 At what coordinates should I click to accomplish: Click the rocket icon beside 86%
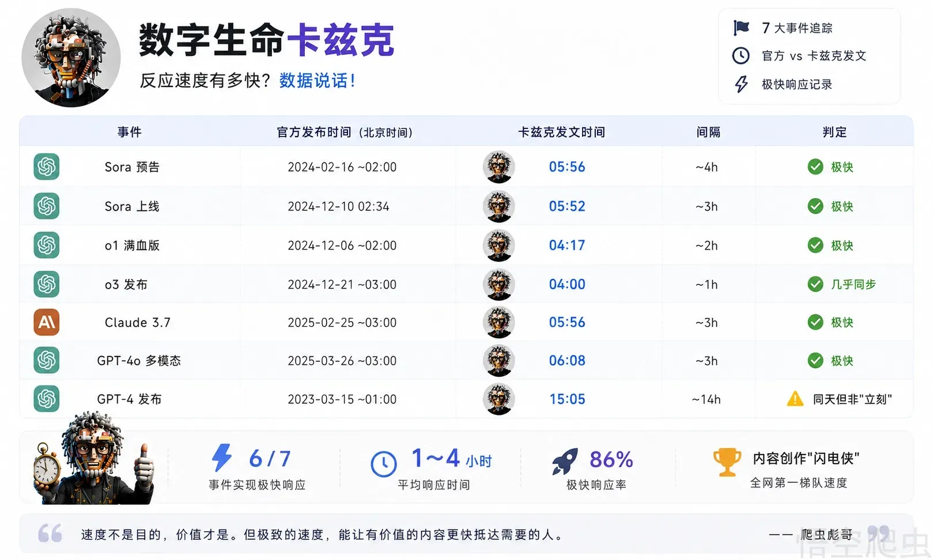565,461
